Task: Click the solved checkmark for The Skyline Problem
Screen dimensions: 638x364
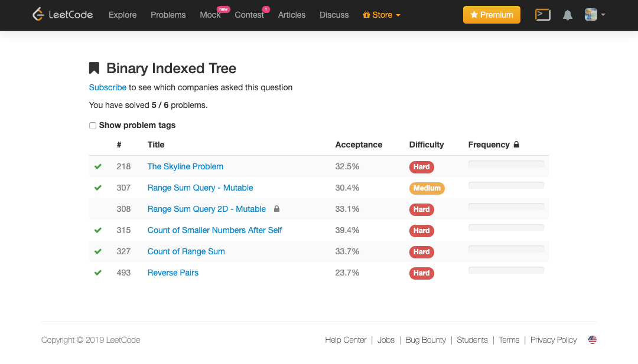Action: pyautogui.click(x=97, y=166)
